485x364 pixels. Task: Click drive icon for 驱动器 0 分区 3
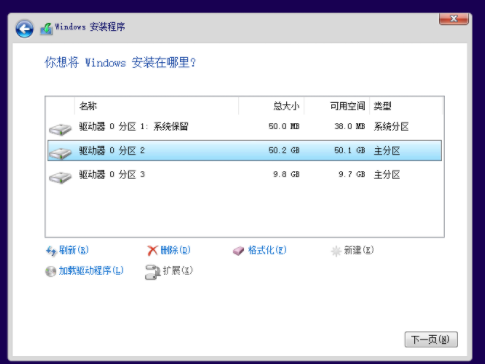point(60,177)
